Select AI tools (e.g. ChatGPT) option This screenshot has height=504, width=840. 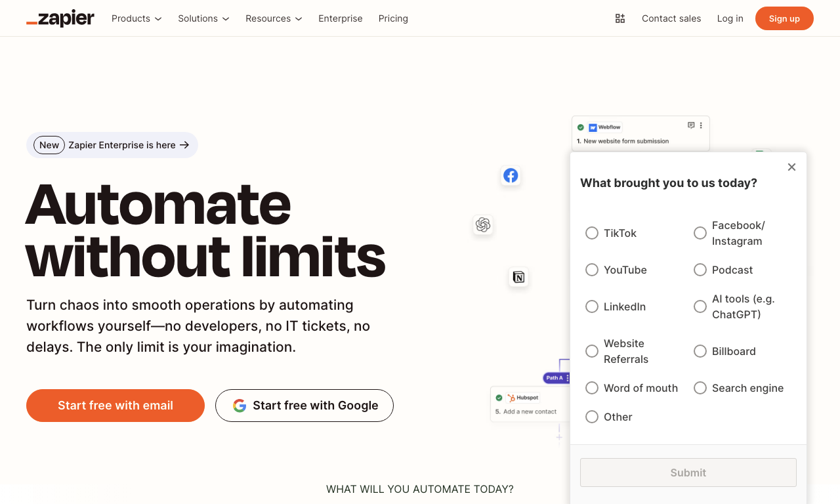point(700,306)
